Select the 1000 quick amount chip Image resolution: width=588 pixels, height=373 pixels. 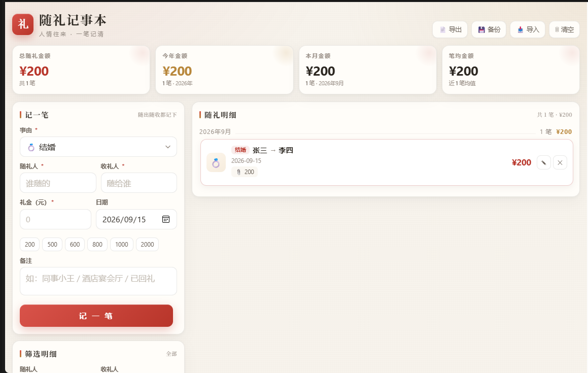[121, 244]
